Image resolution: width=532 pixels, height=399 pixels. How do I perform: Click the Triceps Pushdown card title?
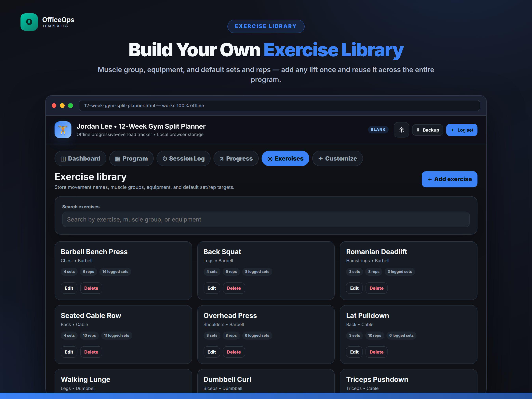(377, 379)
